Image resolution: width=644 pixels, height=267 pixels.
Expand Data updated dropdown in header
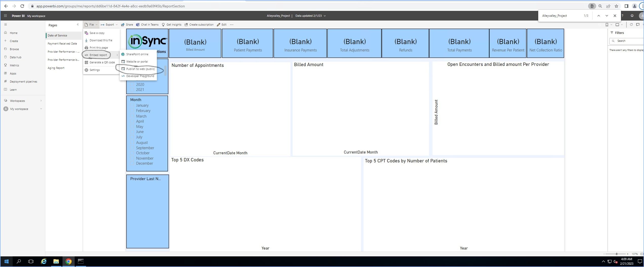coord(310,16)
